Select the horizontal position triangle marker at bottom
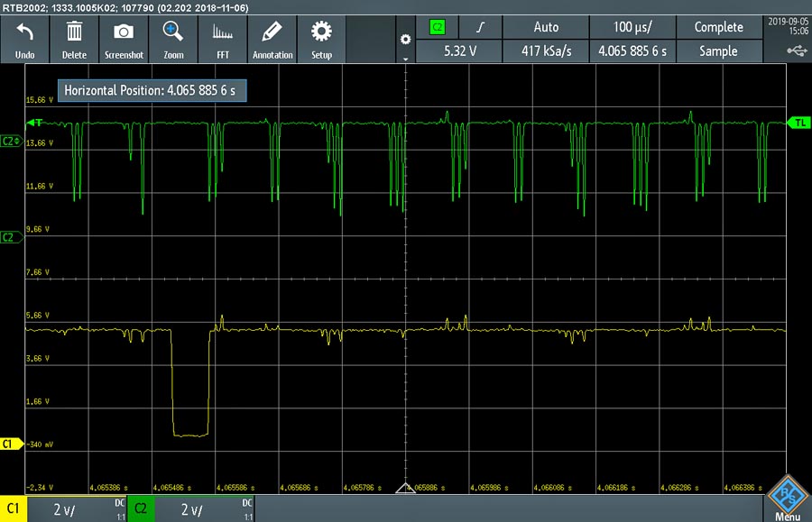 [405, 488]
